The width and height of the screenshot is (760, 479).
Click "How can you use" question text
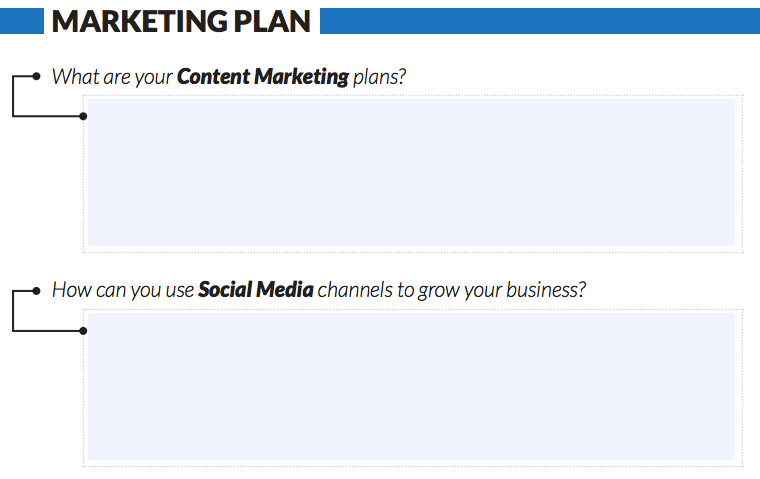coord(123,290)
